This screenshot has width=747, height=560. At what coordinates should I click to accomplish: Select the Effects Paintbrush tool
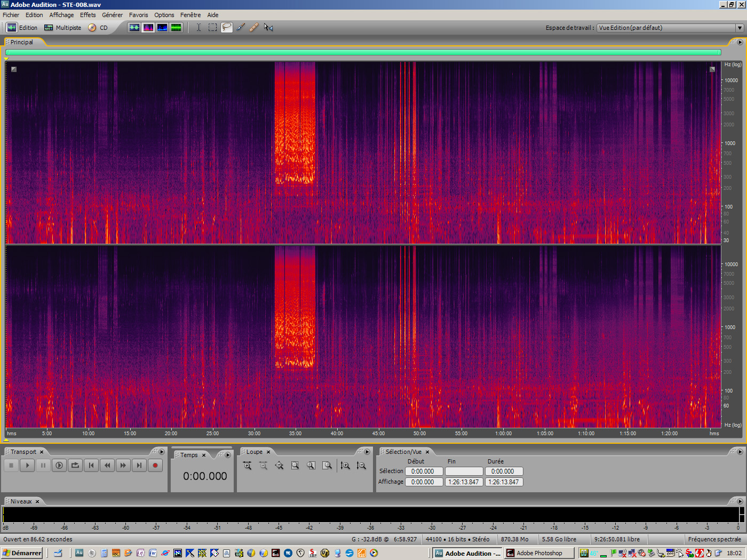point(241,27)
